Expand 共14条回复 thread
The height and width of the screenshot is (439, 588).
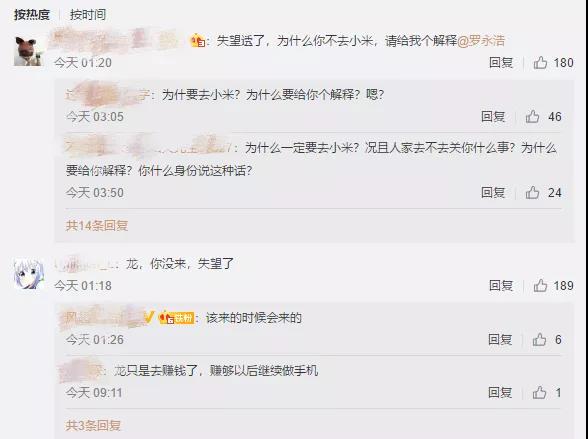click(x=97, y=226)
